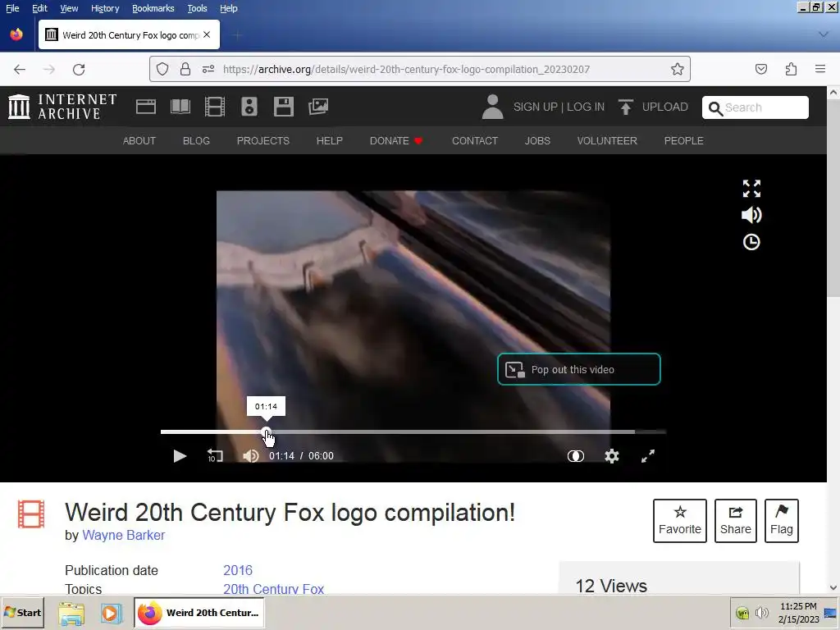Click the Favorite button
This screenshot has width=840, height=630.
pos(680,521)
